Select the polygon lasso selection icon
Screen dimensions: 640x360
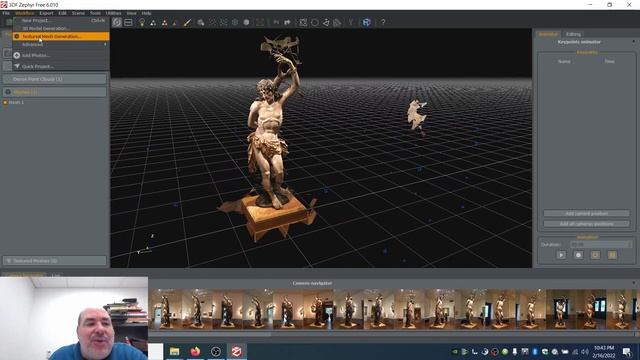point(326,22)
